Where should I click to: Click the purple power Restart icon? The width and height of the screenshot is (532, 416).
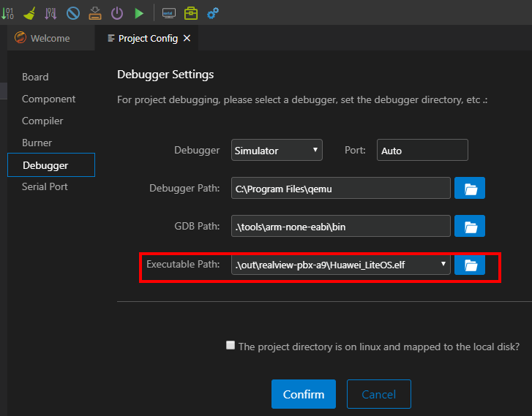[x=117, y=12]
